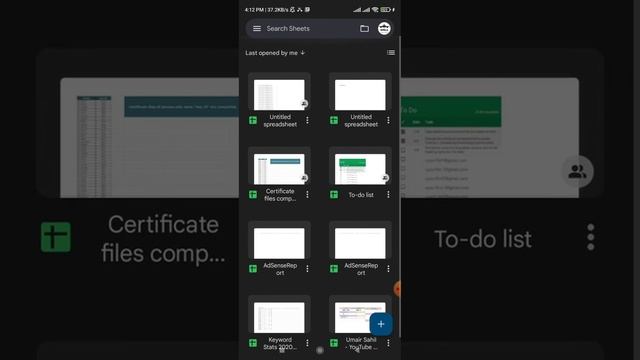This screenshot has height=360, width=640.
Task: Show more options for Certificate files comp
Action: coord(307,195)
